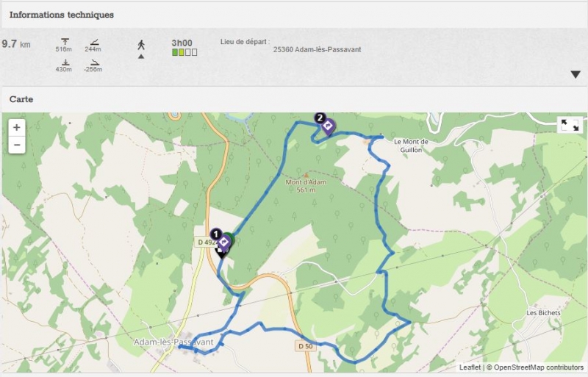This screenshot has width=588, height=377.
Task: Click the ascent 244m slope icon
Action: (x=95, y=43)
